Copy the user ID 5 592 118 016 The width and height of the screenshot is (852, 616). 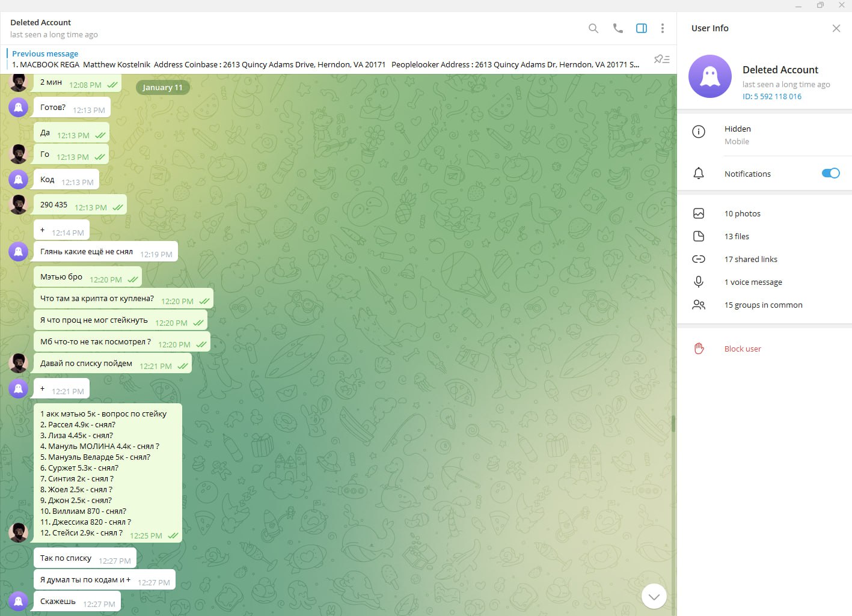(x=772, y=96)
